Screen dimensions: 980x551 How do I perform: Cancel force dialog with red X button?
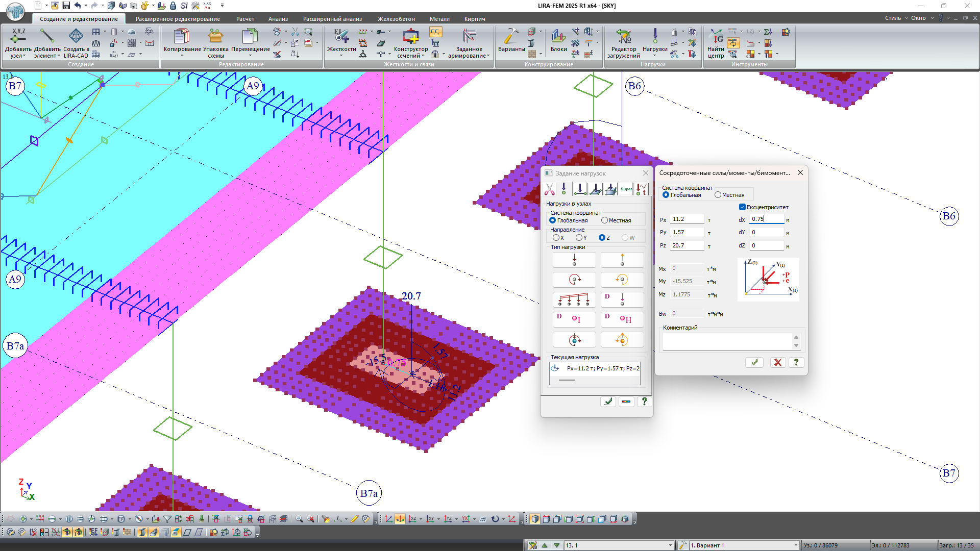[777, 362]
